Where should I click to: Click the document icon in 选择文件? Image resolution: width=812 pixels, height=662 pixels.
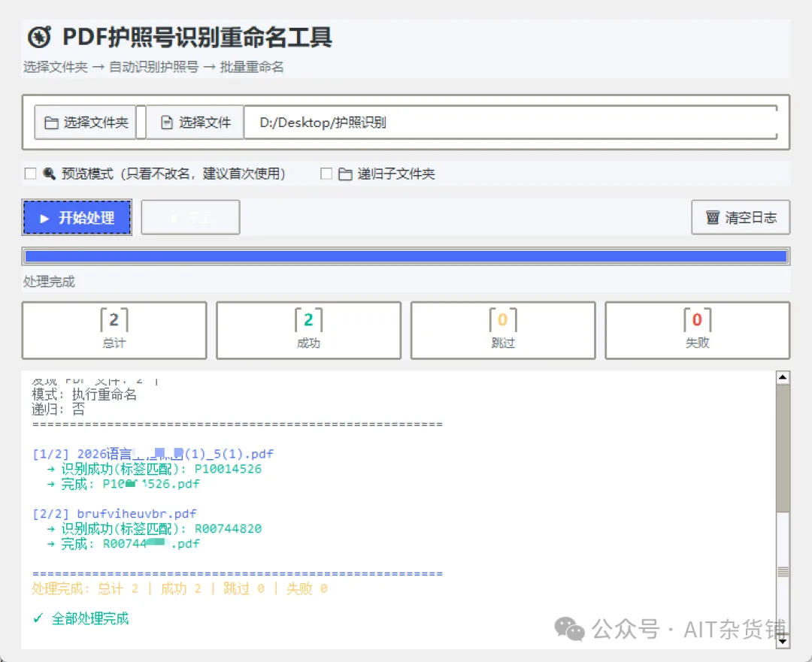(x=167, y=122)
